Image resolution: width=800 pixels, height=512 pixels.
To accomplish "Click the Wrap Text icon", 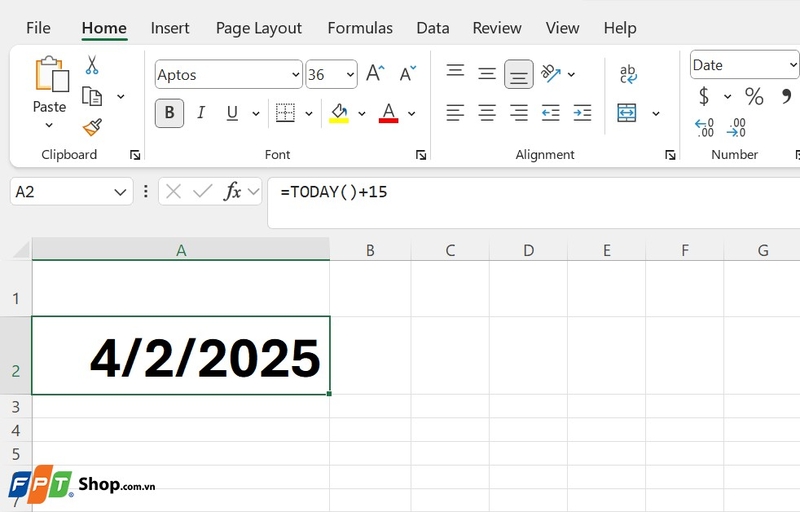I will 628,74.
